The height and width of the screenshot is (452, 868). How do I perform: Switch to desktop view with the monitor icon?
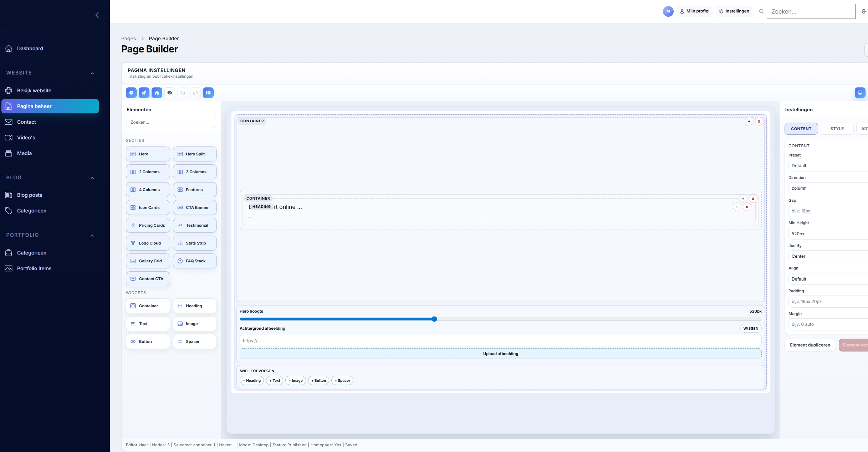860,93
